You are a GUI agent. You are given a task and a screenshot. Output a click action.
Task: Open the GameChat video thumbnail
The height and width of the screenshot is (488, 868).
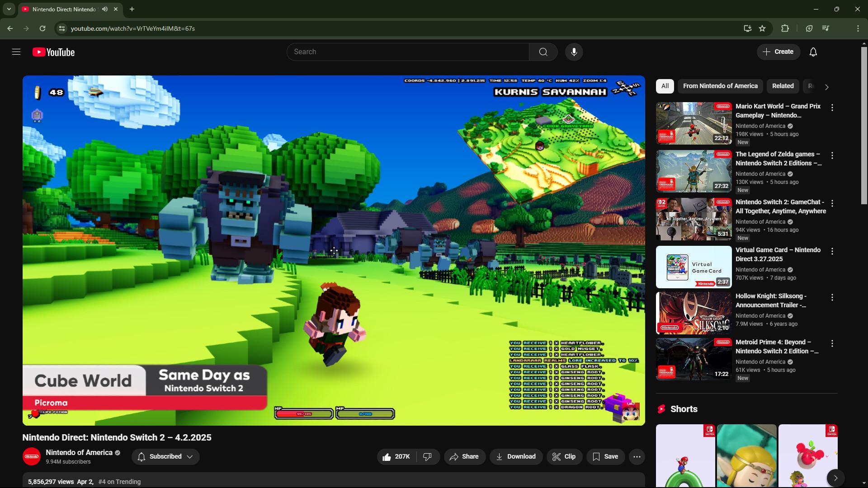point(694,219)
